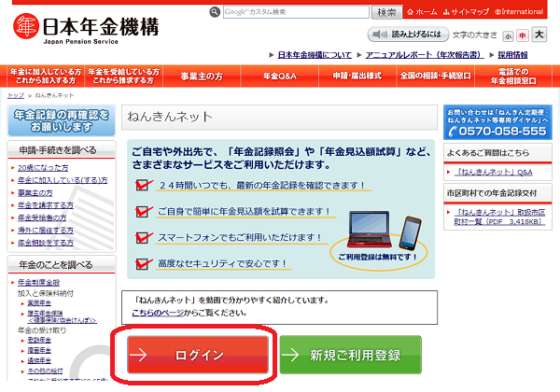Screen dimensions: 560x392
Task: Open the 遺族年金 sidebar link
Action: click(x=39, y=360)
